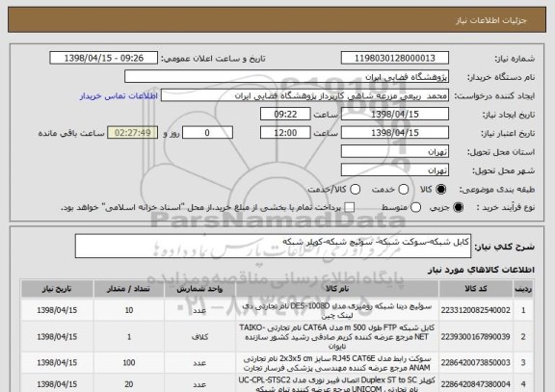Click product code 2286420073850003
The width and height of the screenshot is (555, 392).
pos(476,363)
